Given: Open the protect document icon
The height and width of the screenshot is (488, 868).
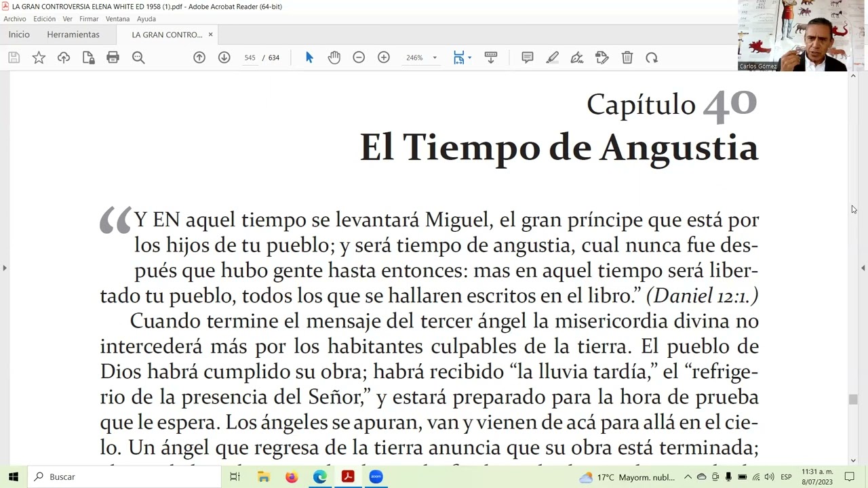Looking at the screenshot, I should point(88,58).
